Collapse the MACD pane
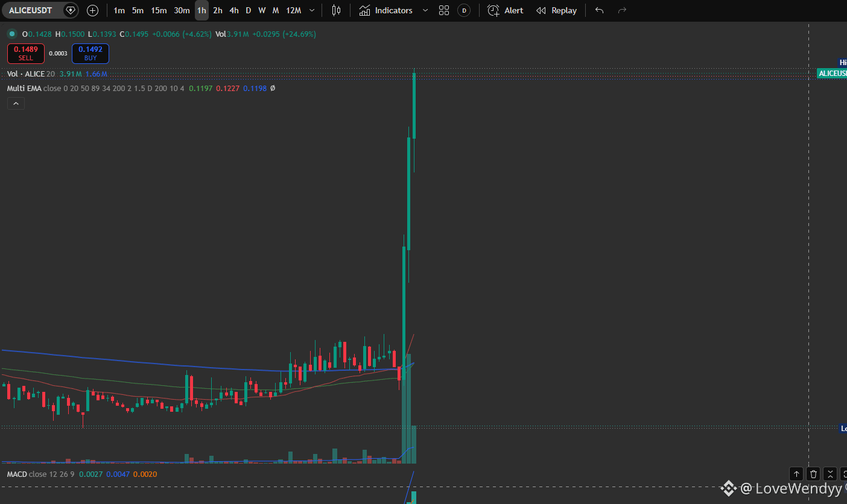The height and width of the screenshot is (504, 847). [830, 474]
